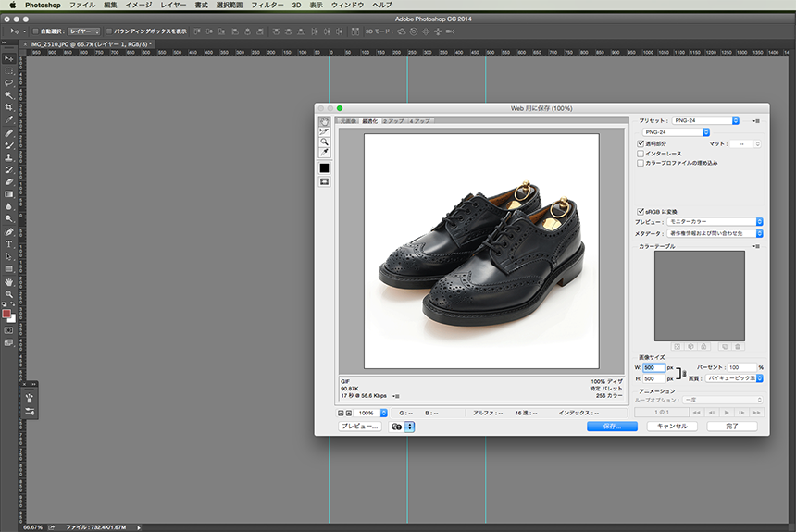796x532 pixels.
Task: Click the 保存 save button
Action: tap(612, 427)
